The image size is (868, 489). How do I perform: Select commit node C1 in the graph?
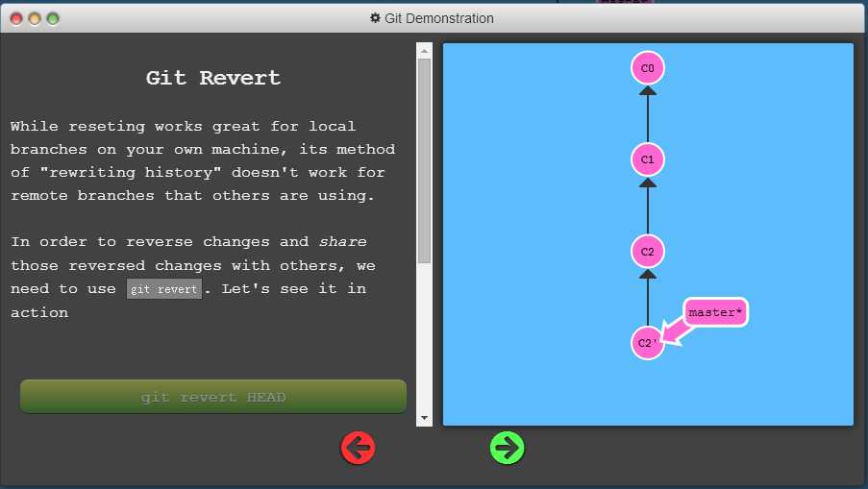pos(648,159)
